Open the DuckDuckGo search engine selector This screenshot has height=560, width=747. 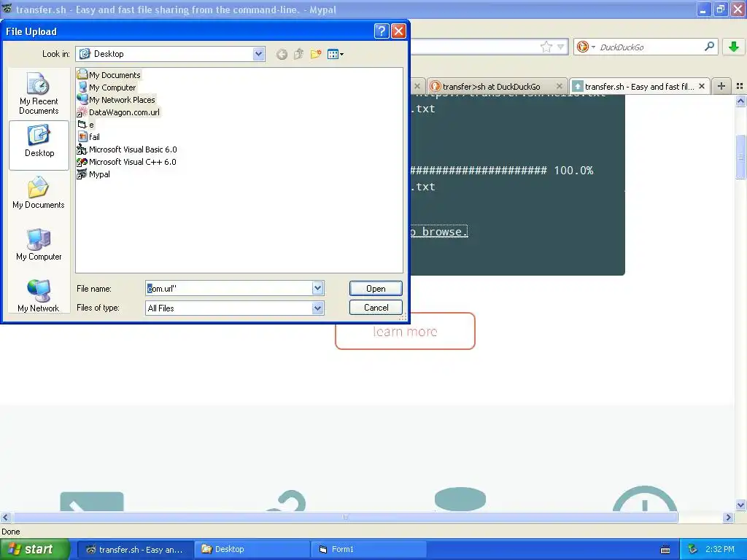click(x=586, y=47)
